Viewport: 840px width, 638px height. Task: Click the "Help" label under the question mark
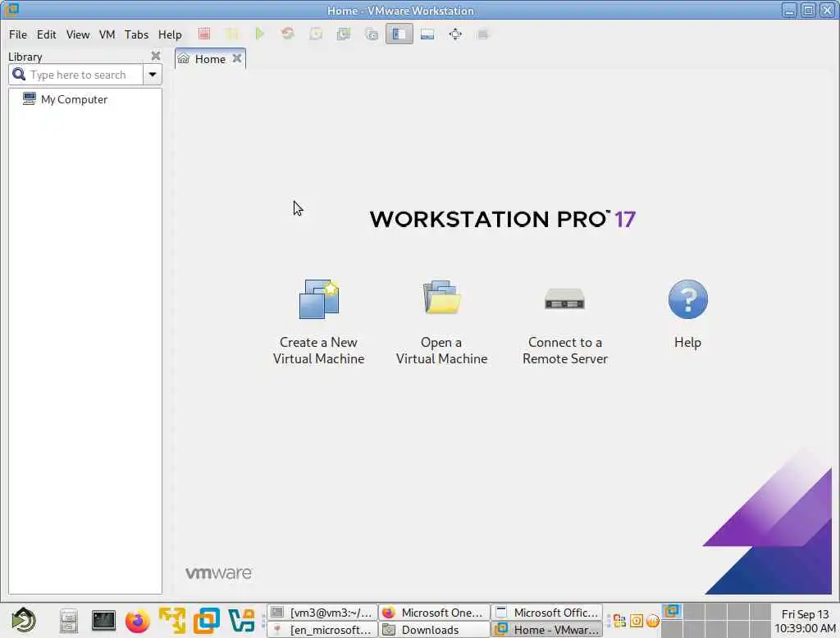688,342
